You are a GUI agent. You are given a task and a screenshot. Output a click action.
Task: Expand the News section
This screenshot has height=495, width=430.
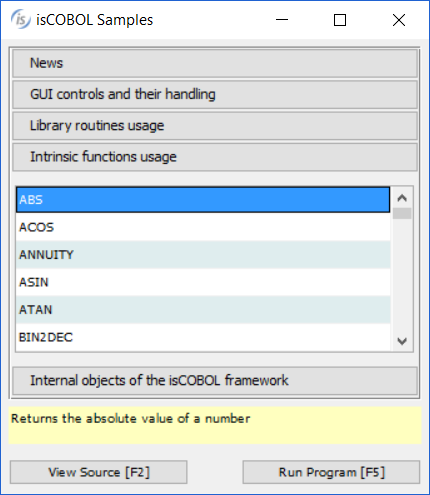point(215,63)
